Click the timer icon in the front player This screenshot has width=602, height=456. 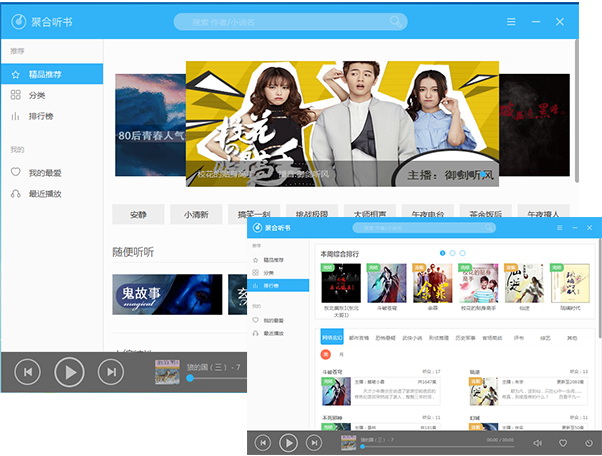(x=588, y=443)
